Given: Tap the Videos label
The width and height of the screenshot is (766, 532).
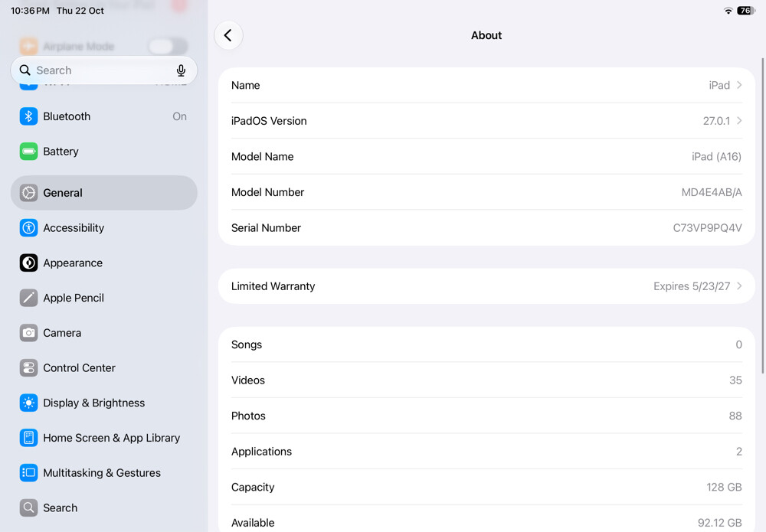Looking at the screenshot, I should tap(247, 380).
